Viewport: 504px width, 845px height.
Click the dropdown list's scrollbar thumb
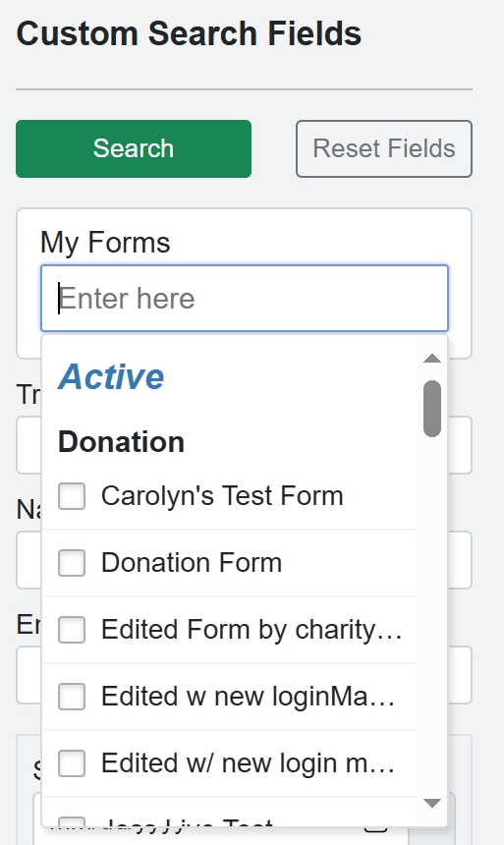tap(432, 409)
